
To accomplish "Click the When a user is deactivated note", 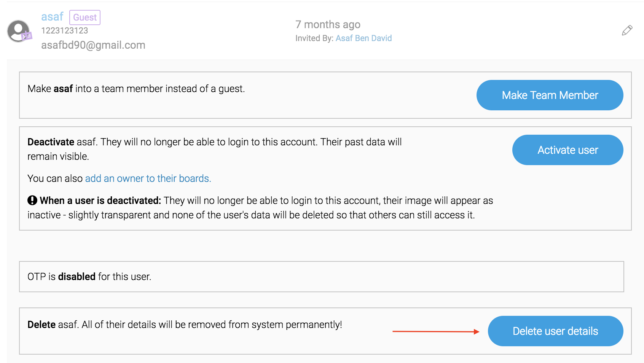I will click(260, 208).
